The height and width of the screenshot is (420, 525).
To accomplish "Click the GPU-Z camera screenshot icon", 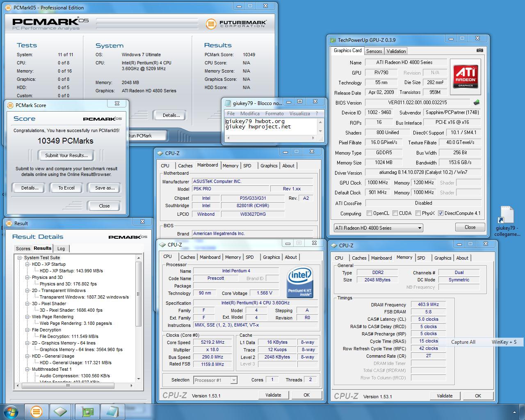I will pos(479,50).
